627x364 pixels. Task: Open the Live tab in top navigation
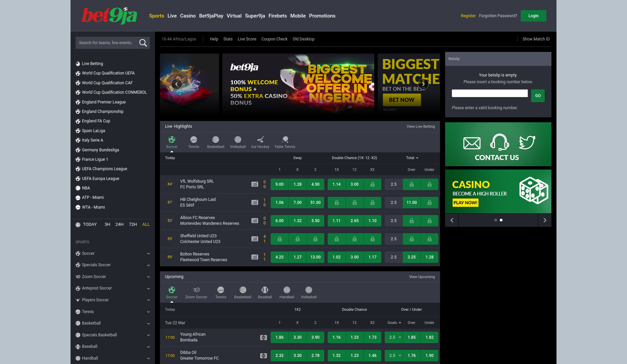pyautogui.click(x=172, y=16)
